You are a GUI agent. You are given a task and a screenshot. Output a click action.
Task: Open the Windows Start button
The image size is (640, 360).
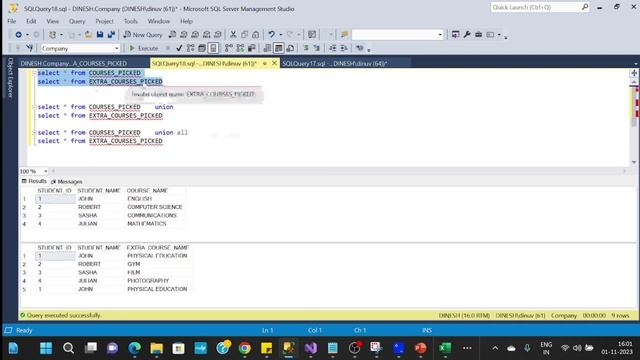tap(46, 348)
